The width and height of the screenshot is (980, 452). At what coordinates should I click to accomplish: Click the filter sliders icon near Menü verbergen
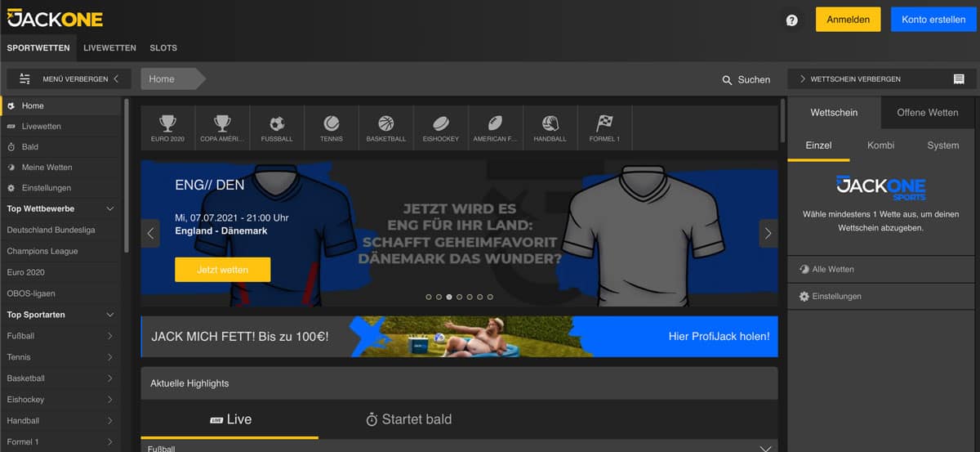(24, 79)
